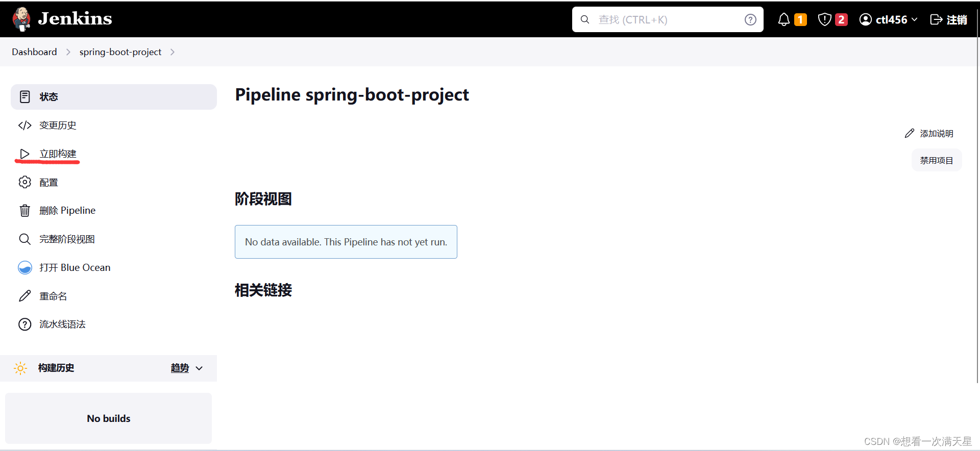
Task: Select 重命名 rename option
Action: pos(53,296)
